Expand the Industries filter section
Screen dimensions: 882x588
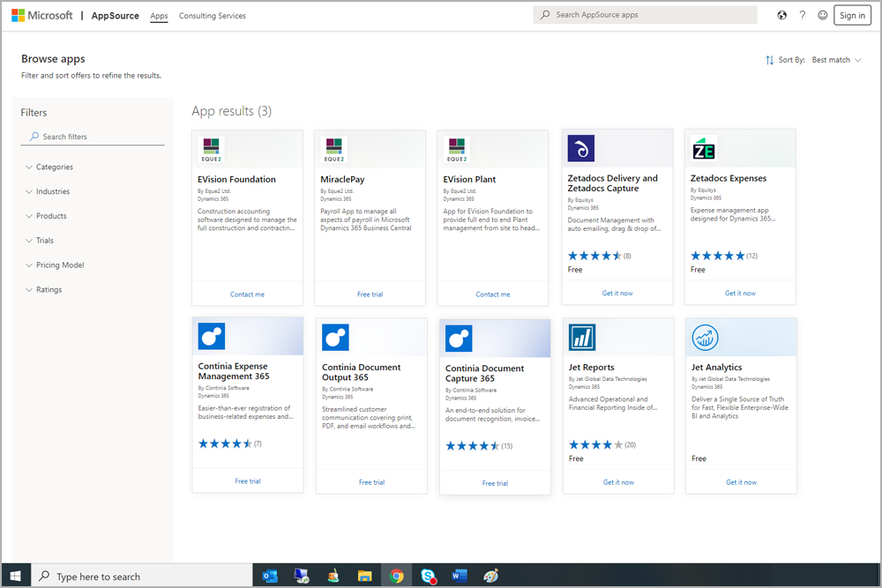[x=53, y=191]
